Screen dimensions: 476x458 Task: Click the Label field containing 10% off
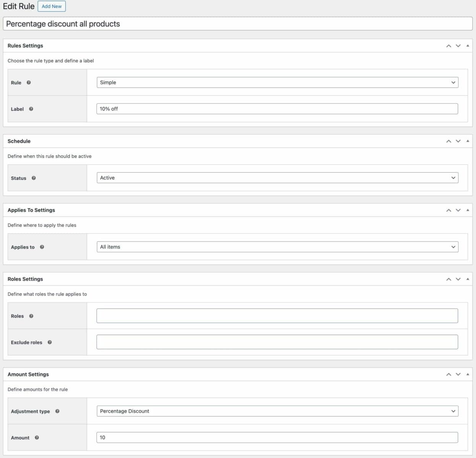pyautogui.click(x=277, y=109)
